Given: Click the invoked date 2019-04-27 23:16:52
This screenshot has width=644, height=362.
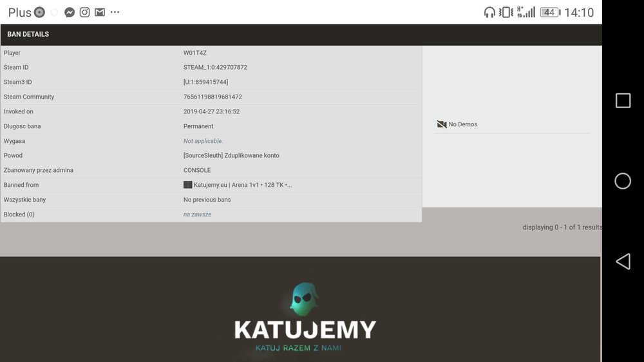Looking at the screenshot, I should pyautogui.click(x=211, y=111).
